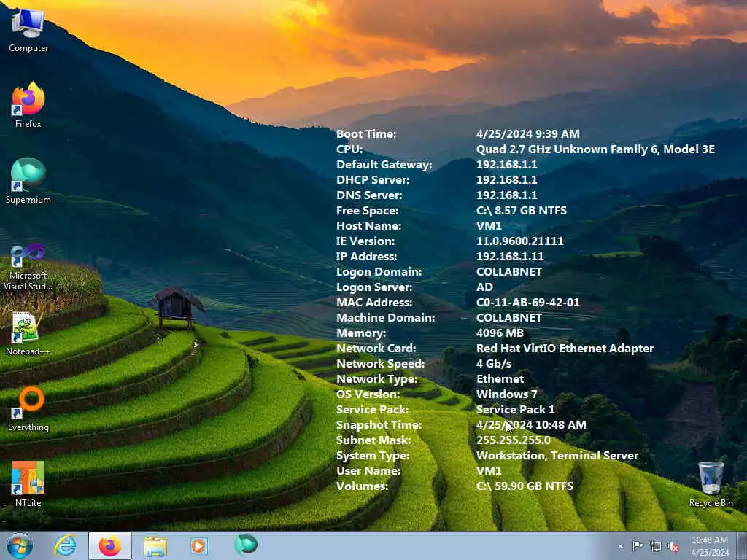Open the network tray icon
747x560 pixels.
point(656,546)
